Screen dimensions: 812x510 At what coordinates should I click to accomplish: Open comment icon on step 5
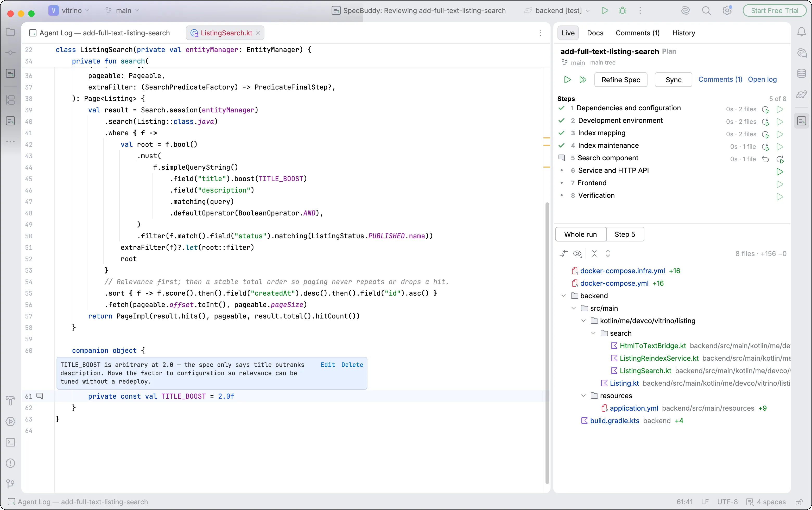tap(561, 157)
